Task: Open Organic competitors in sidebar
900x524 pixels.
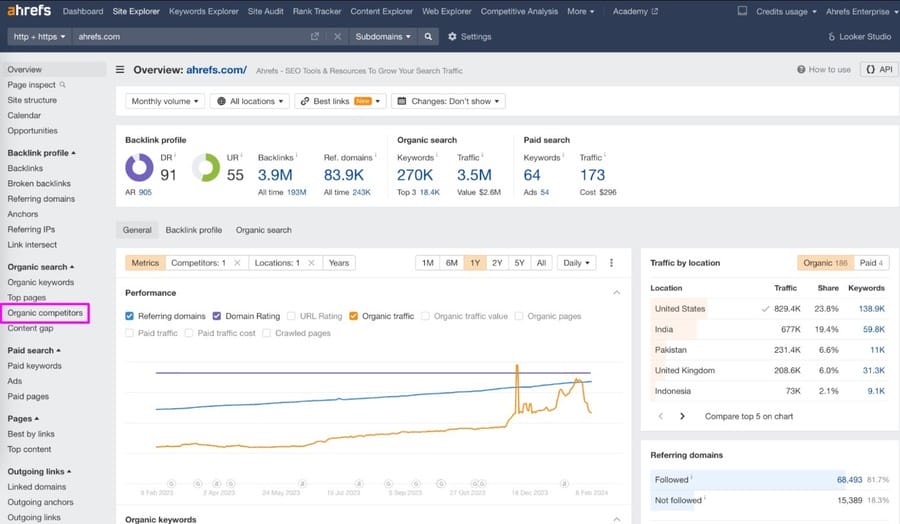Action: point(45,313)
